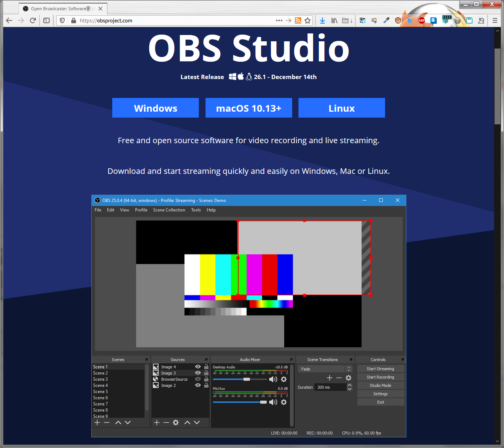Toggle lock on Image 2 source
The image size is (504, 448).
click(x=206, y=385)
